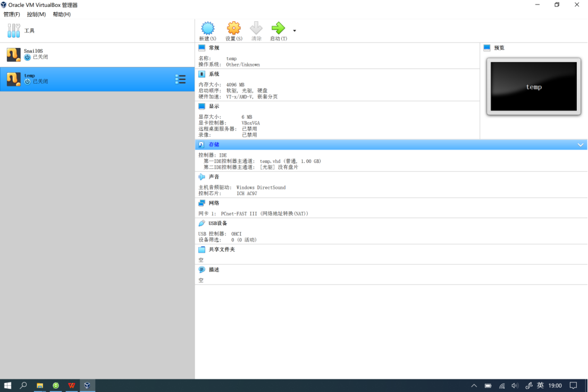Open dropdown arrow next to 启动(T)

[x=295, y=31]
